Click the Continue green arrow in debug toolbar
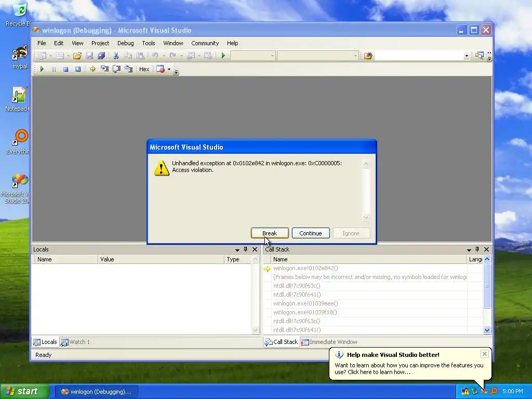Image resolution: width=532 pixels, height=399 pixels. pyautogui.click(x=42, y=69)
